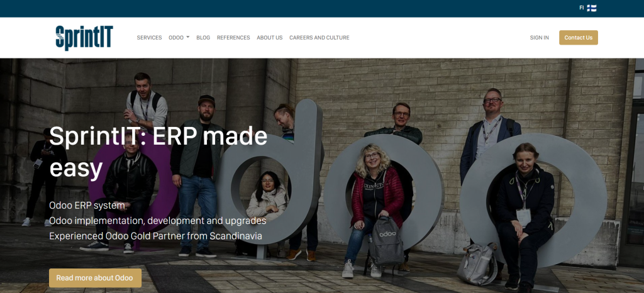Click the Contact Us button
The width and height of the screenshot is (644, 293).
point(579,37)
